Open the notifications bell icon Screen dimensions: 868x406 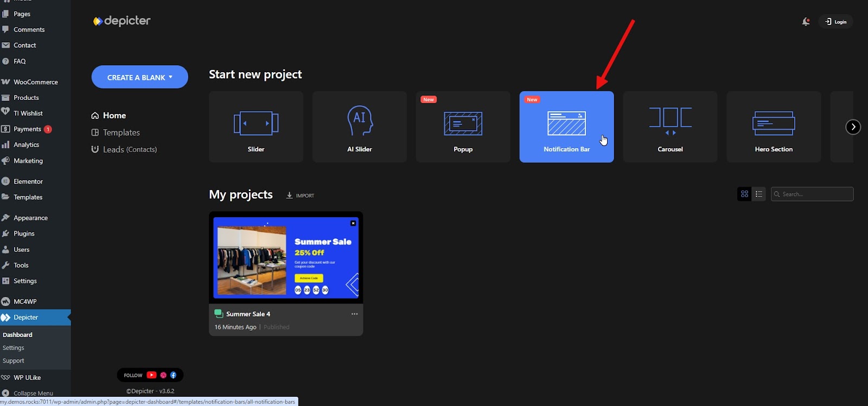[x=806, y=22]
